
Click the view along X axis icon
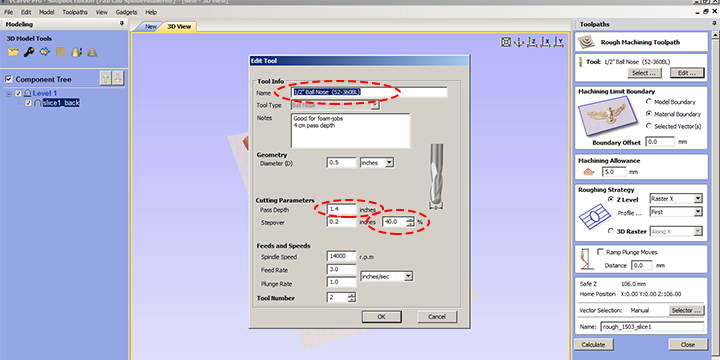[546, 42]
